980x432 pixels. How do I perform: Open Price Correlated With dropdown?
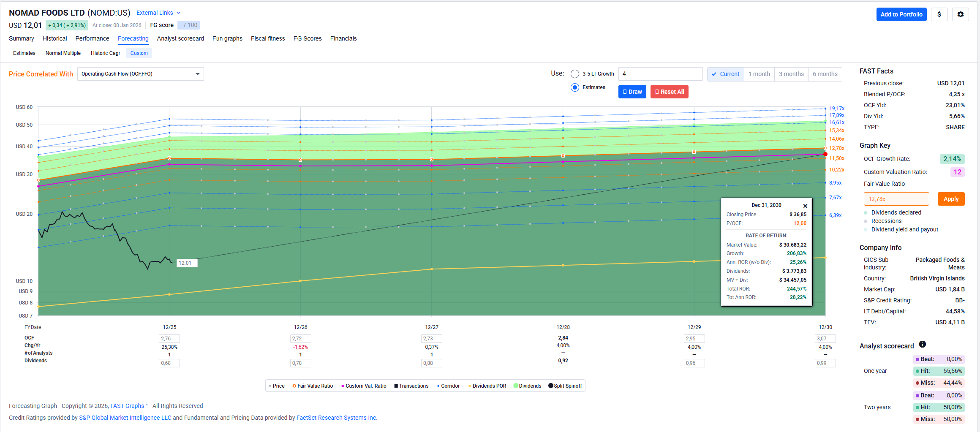tap(140, 74)
